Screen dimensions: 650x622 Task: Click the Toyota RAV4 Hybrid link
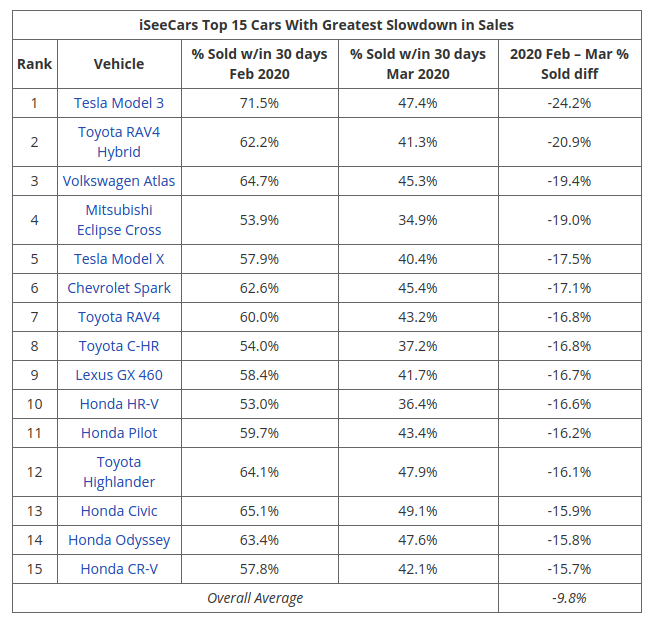pos(119,142)
